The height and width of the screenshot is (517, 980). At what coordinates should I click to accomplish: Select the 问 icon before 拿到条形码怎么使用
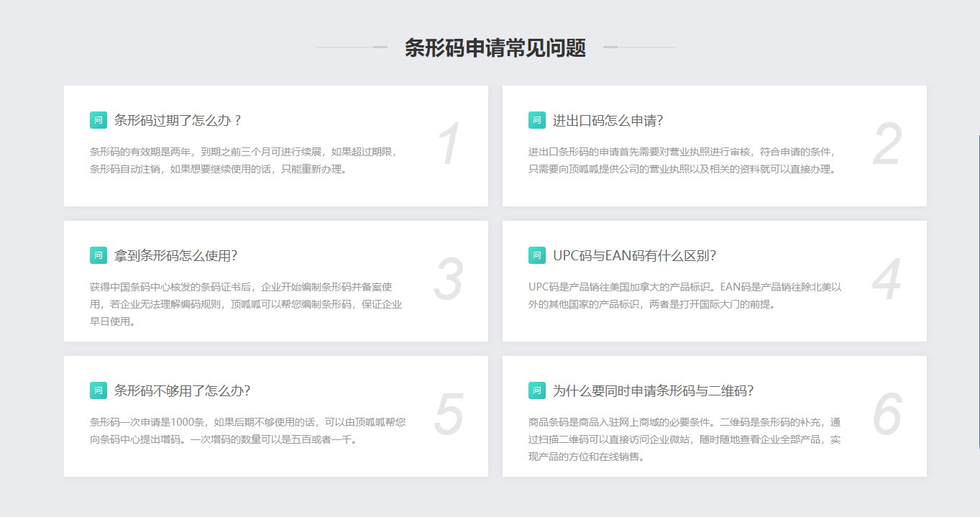tap(99, 255)
